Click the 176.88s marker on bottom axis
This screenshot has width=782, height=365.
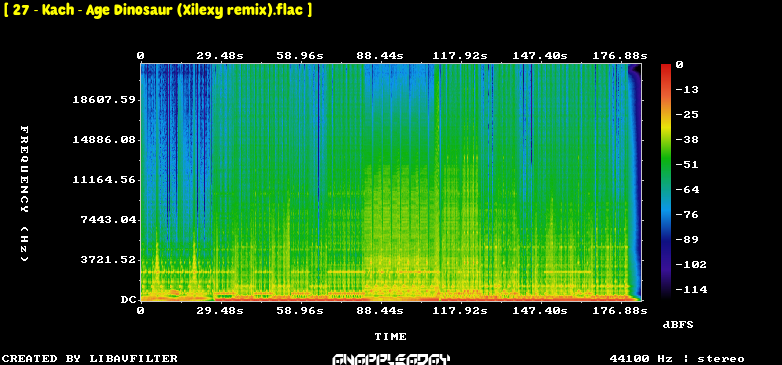pos(620,311)
